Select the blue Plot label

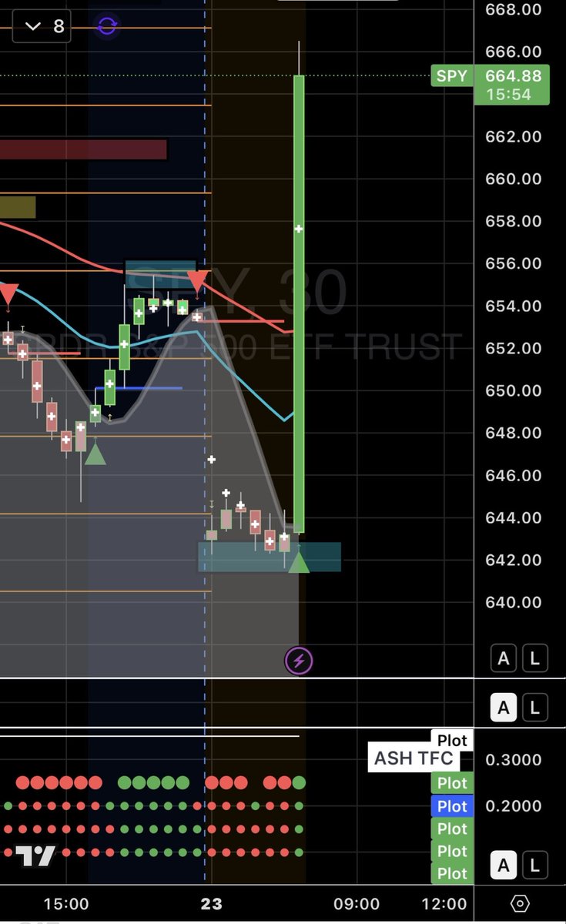pyautogui.click(x=452, y=806)
